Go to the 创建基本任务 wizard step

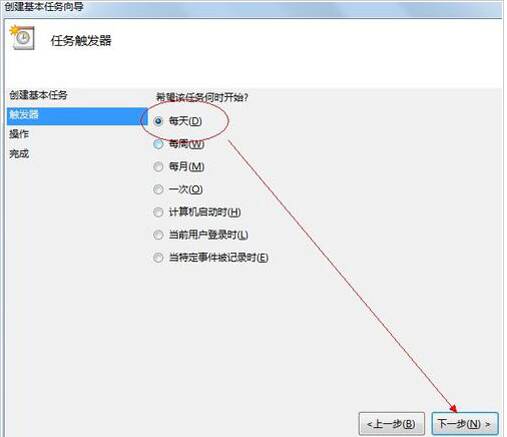click(x=38, y=95)
